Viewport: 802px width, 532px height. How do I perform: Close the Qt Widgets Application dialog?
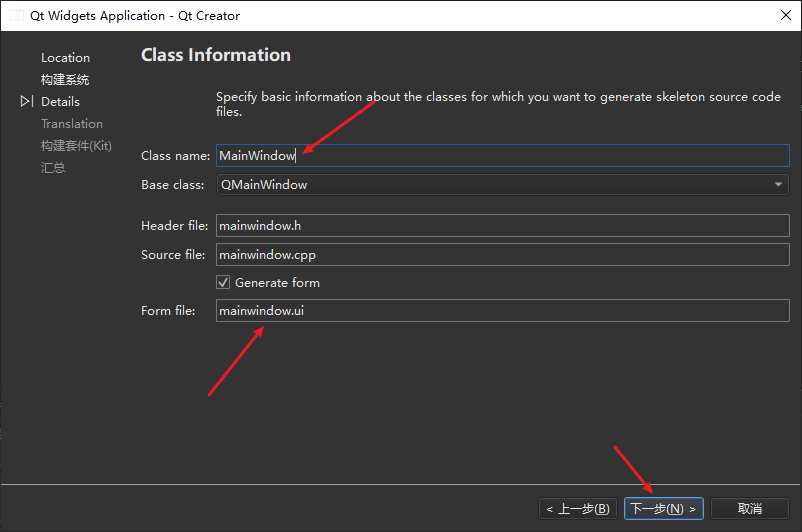click(783, 16)
